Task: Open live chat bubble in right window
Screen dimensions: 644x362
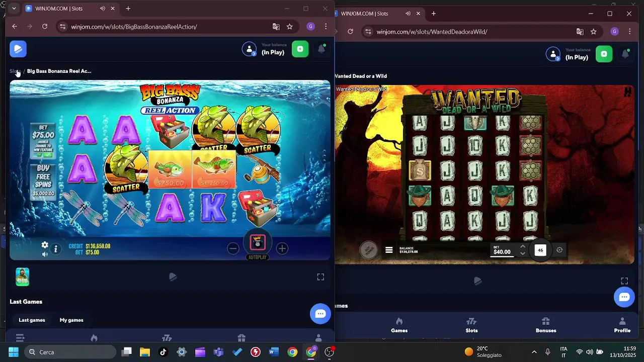Action: (x=624, y=297)
